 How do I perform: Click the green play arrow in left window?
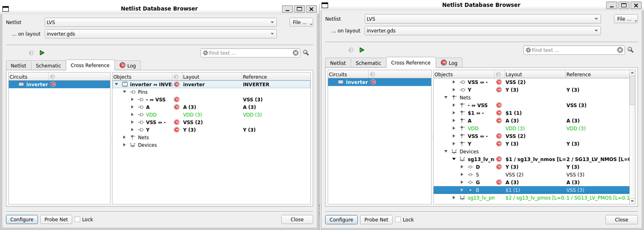(x=42, y=53)
